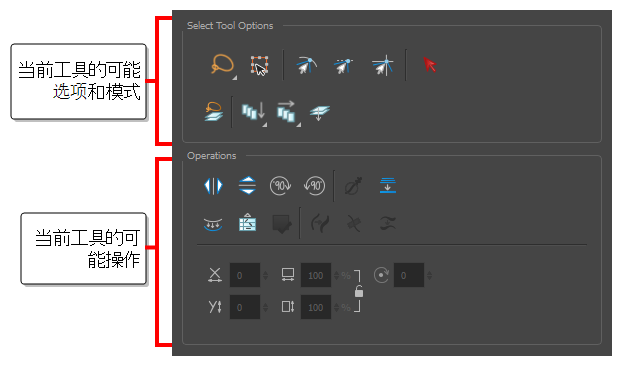Enable Snap to Contour option
The width and height of the screenshot is (622, 366).
point(307,65)
